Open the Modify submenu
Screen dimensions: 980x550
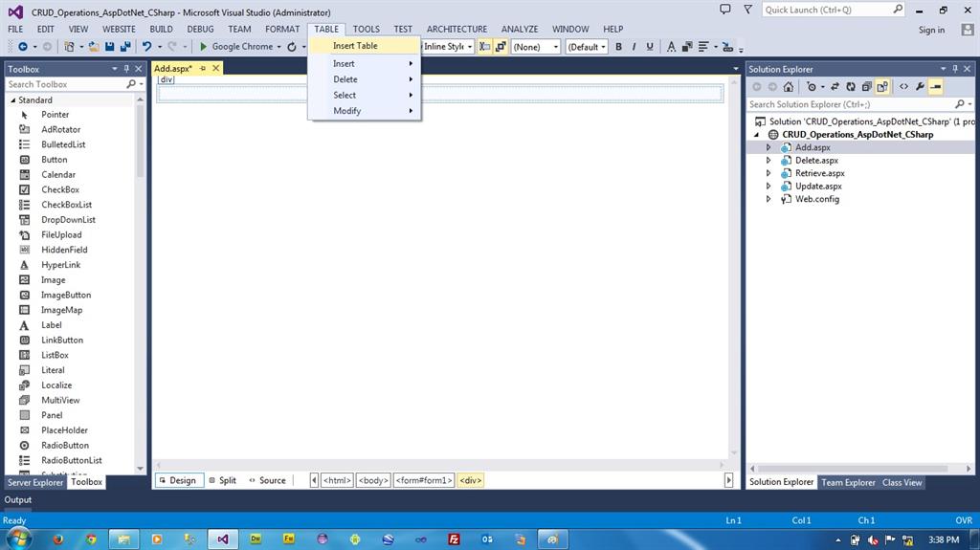pyautogui.click(x=364, y=111)
